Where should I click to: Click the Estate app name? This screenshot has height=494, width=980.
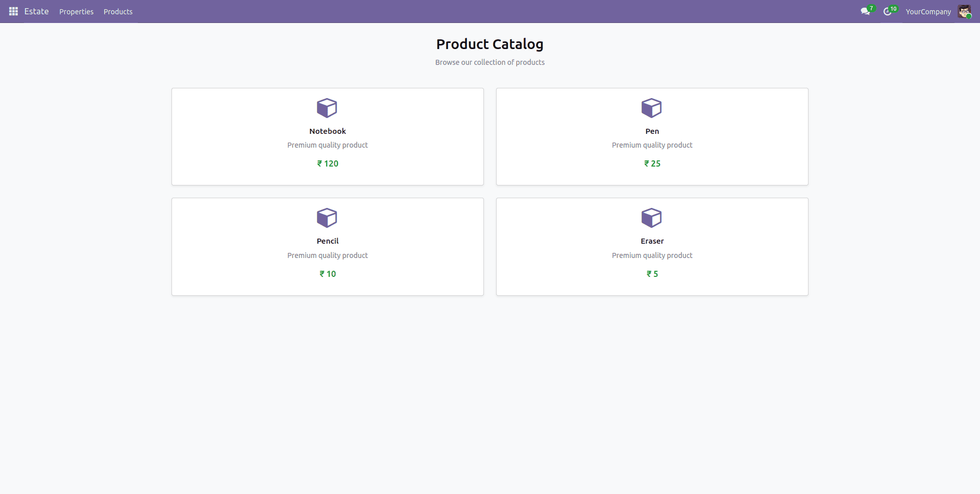pos(36,11)
